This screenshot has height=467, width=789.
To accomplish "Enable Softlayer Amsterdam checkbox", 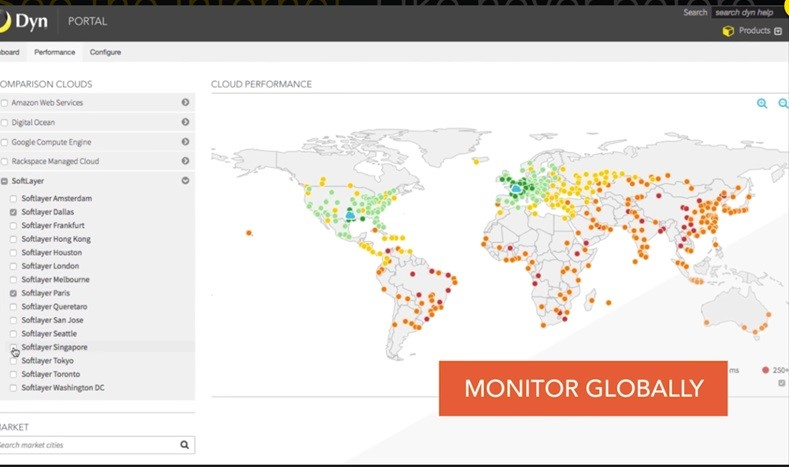I will point(14,199).
